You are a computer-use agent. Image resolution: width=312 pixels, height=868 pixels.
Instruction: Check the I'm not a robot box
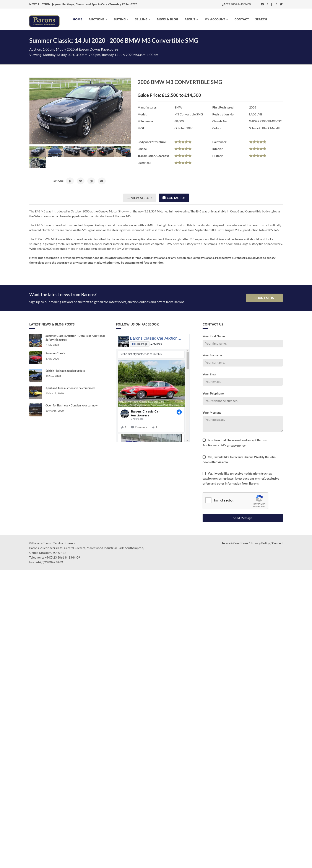click(208, 500)
